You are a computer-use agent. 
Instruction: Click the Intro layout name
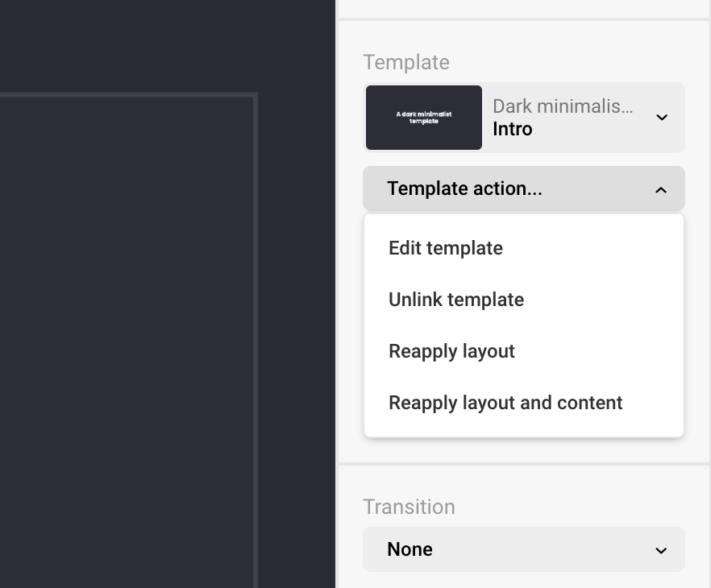pos(513,129)
